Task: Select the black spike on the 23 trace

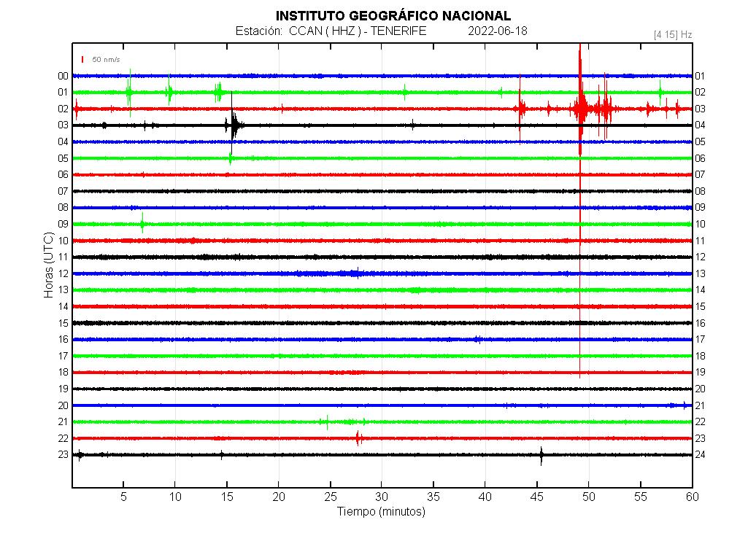Action: (x=541, y=455)
